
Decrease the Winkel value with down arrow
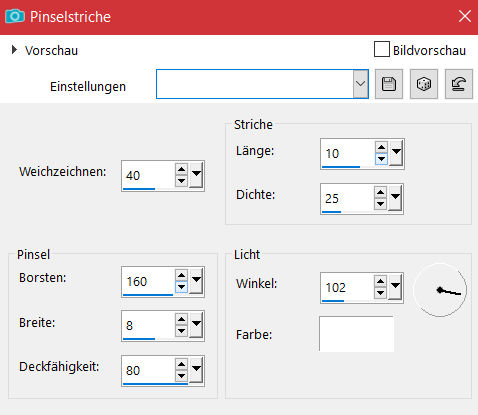[380, 293]
